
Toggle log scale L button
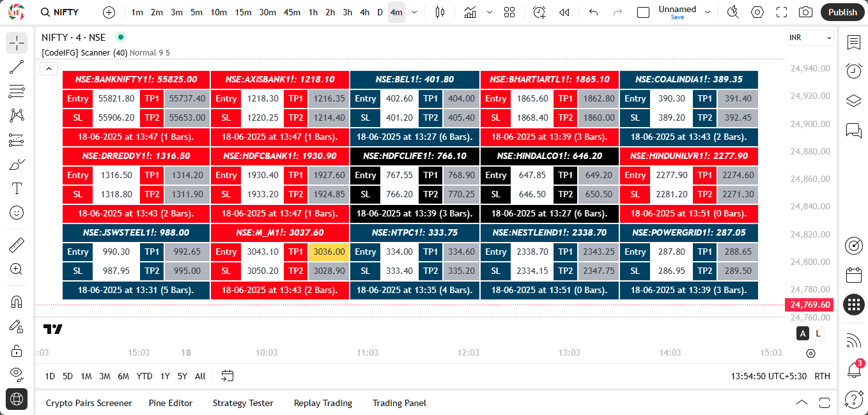(818, 333)
